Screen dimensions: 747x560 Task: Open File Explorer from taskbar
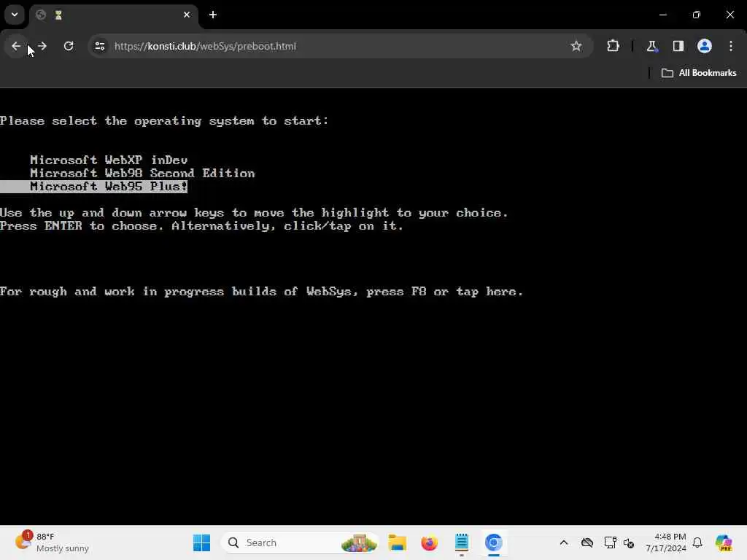(397, 542)
